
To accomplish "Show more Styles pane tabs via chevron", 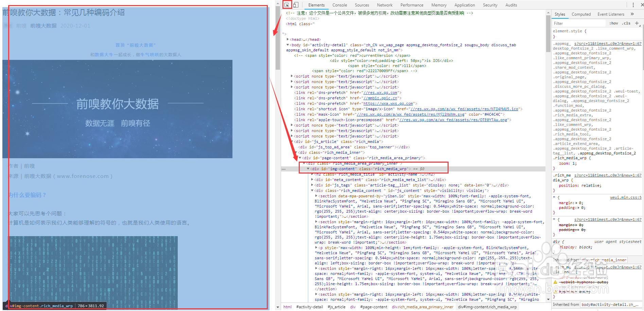I will point(632,14).
